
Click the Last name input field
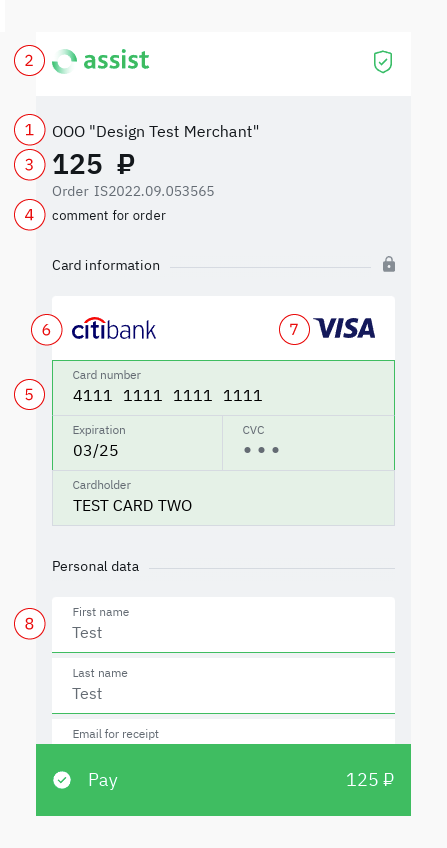click(223, 686)
